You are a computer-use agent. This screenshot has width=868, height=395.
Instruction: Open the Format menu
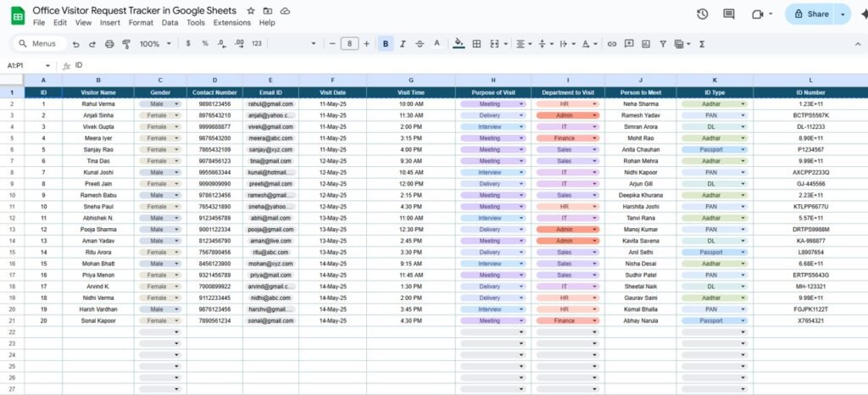coord(141,23)
